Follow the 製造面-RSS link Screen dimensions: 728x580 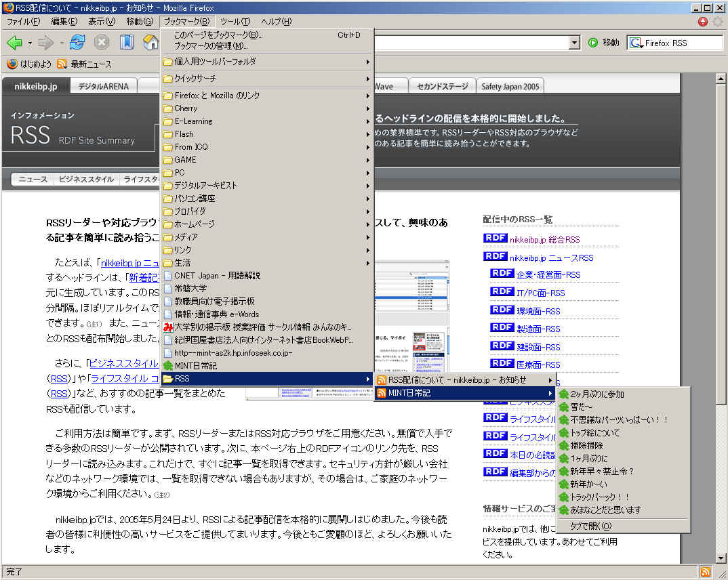[539, 329]
